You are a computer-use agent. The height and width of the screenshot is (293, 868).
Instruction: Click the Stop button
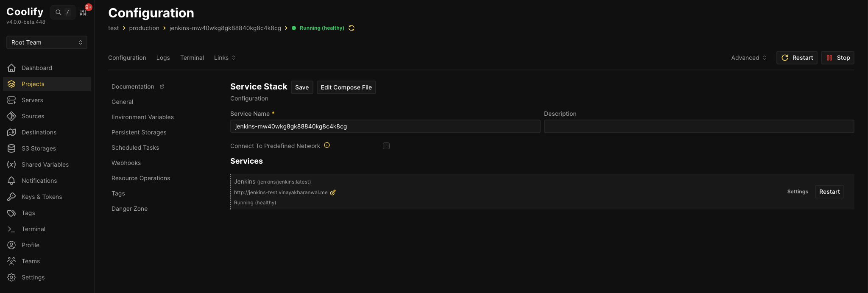(x=838, y=58)
